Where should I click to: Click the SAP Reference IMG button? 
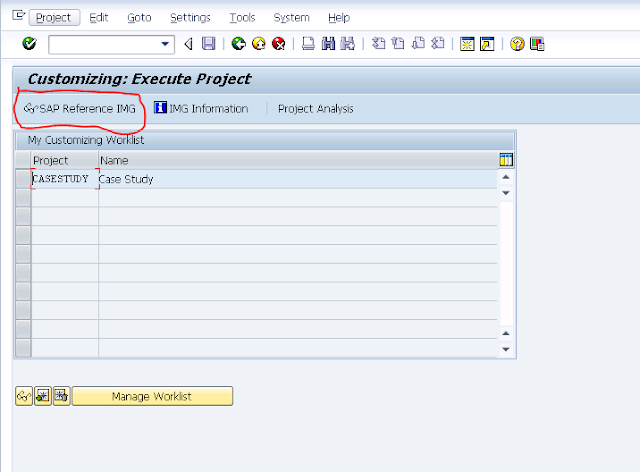coord(80,109)
